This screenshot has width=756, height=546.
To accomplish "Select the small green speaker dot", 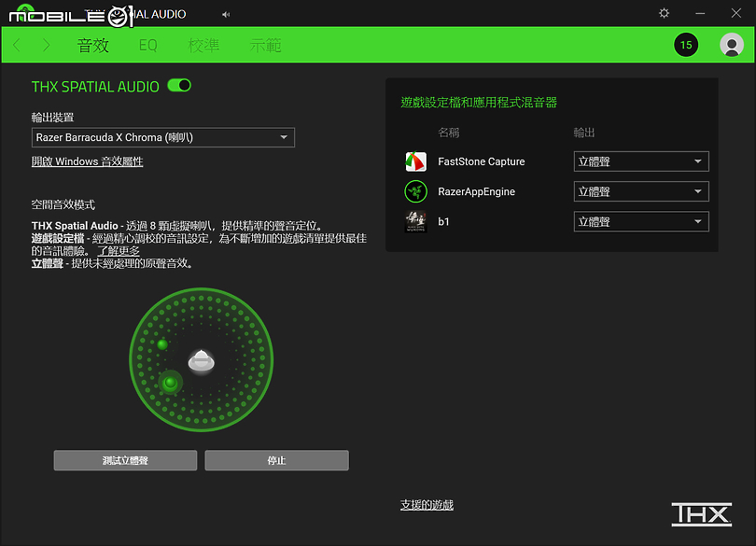I will pyautogui.click(x=162, y=344).
